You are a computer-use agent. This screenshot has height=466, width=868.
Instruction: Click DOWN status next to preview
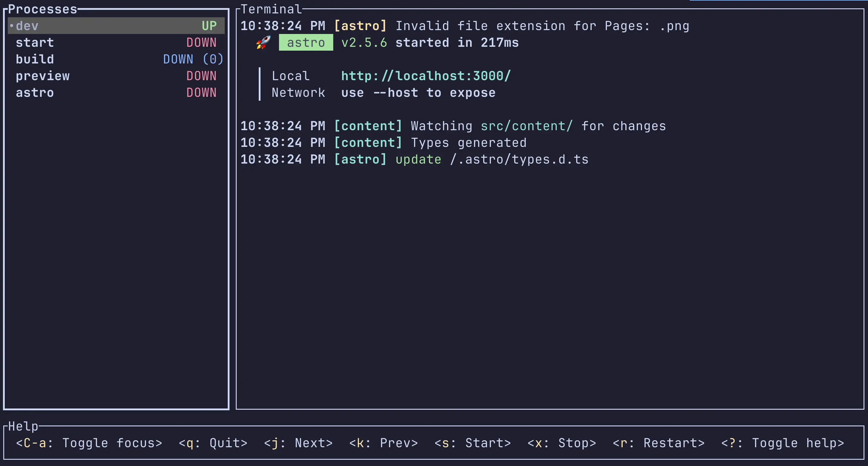pyautogui.click(x=201, y=76)
